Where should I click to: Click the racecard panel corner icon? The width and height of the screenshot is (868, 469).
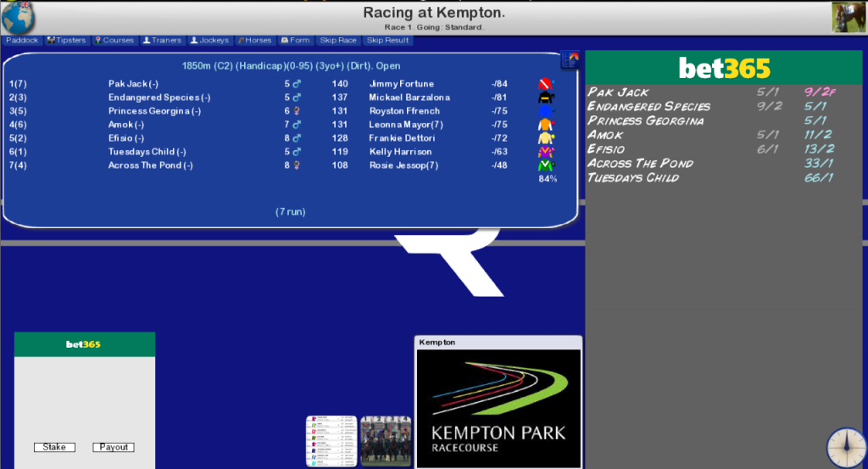[x=570, y=60]
